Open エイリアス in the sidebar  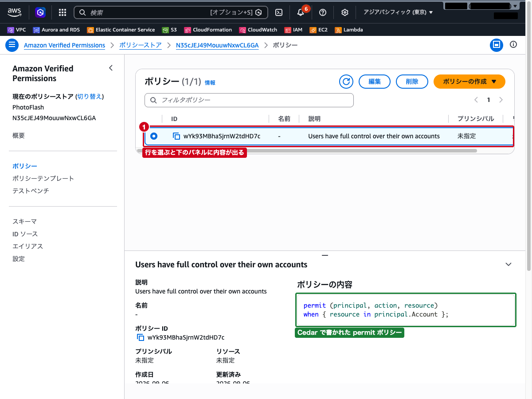point(28,246)
